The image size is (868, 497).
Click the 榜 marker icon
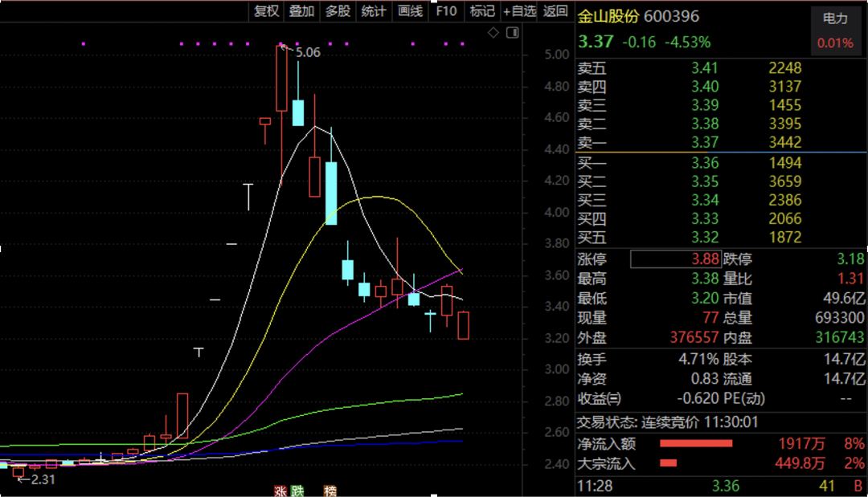coord(330,490)
